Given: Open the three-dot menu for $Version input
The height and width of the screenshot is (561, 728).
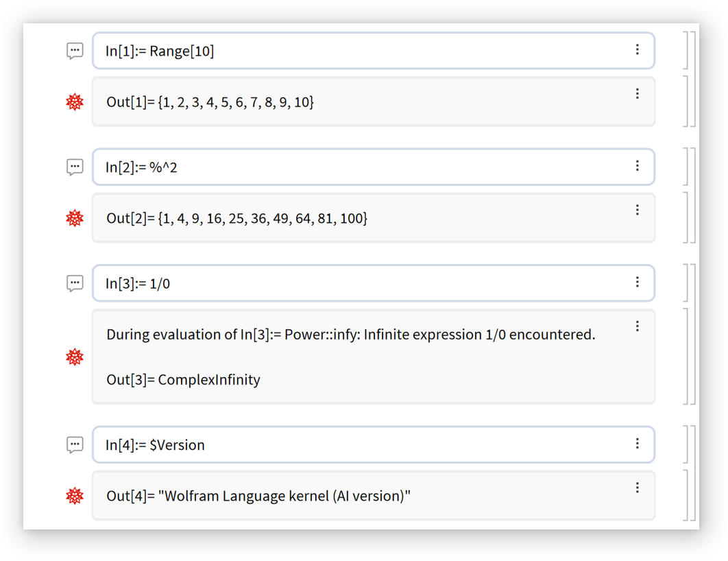Looking at the screenshot, I should pyautogui.click(x=638, y=444).
